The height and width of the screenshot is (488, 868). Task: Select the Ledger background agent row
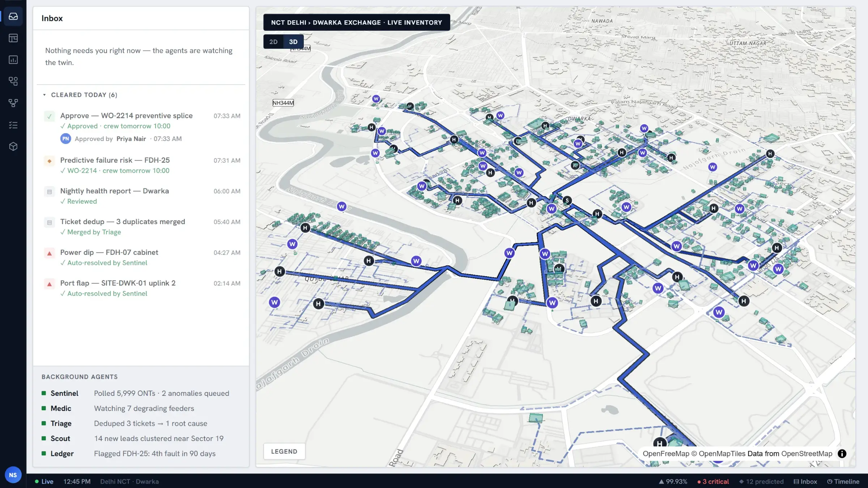coord(141,454)
